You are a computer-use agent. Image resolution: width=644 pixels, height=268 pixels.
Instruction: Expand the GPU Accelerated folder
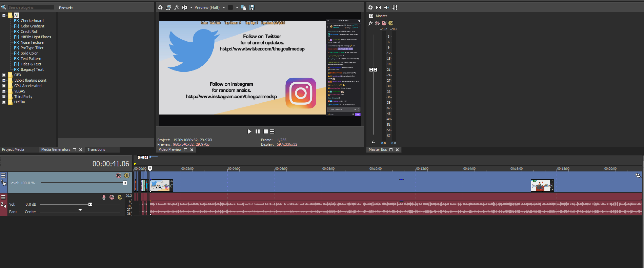4,86
